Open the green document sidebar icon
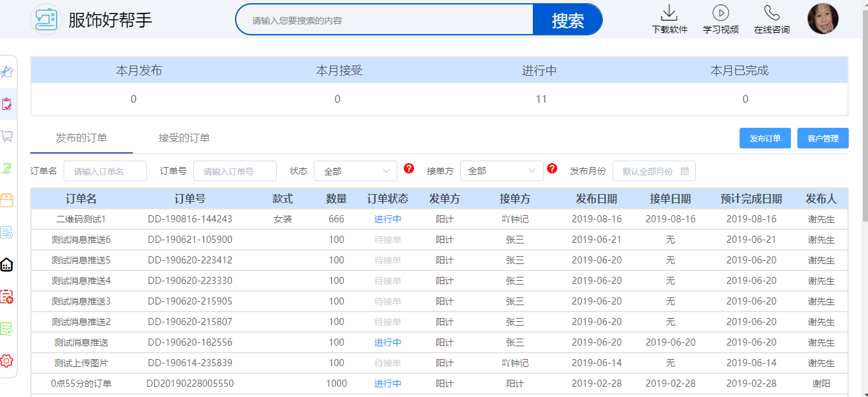This screenshot has width=868, height=397. point(7,329)
